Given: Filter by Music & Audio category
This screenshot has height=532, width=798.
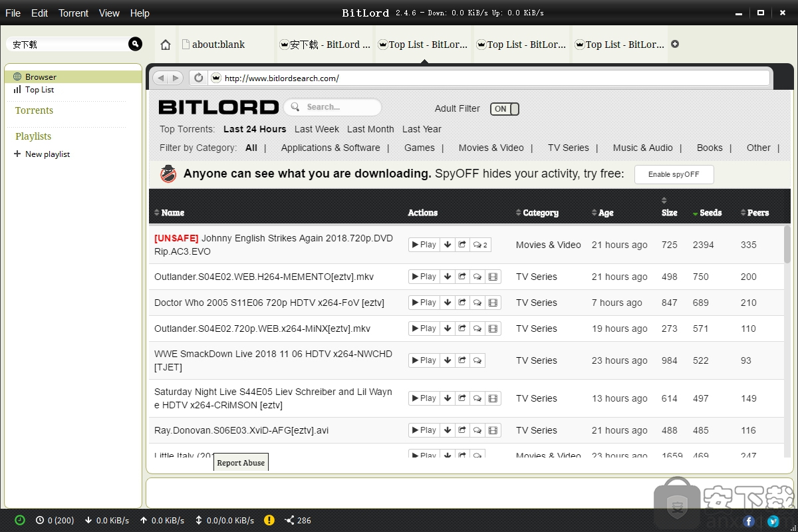Looking at the screenshot, I should pyautogui.click(x=643, y=148).
